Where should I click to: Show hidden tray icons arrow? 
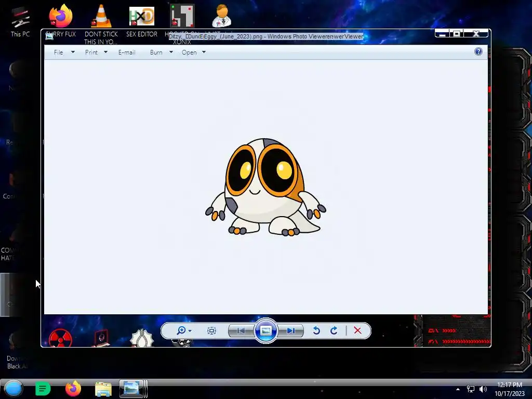[x=458, y=389]
